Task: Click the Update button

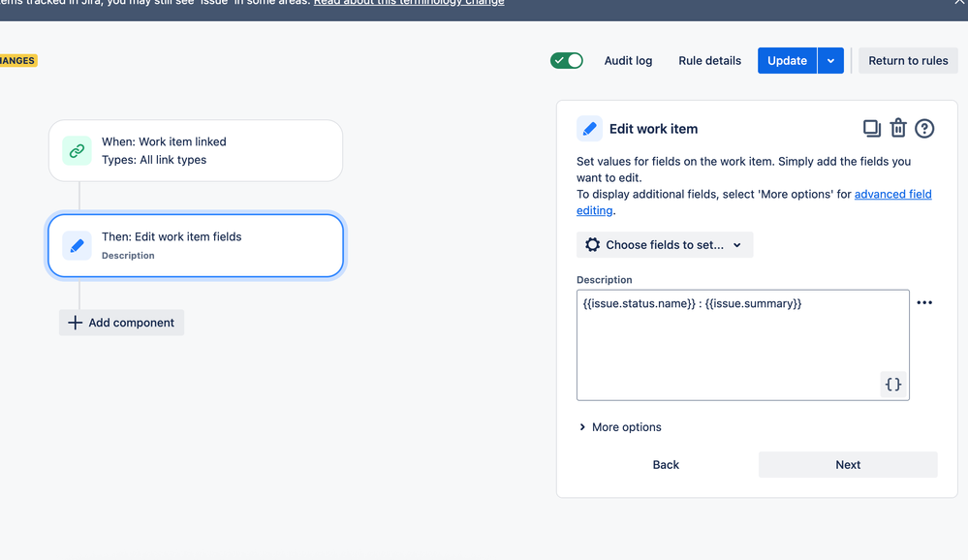Action: pyautogui.click(x=787, y=60)
